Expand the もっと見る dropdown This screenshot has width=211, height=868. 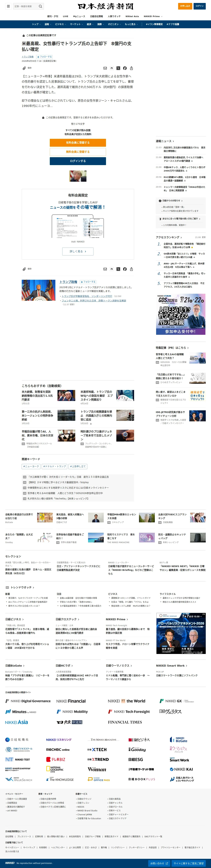coord(131,24)
